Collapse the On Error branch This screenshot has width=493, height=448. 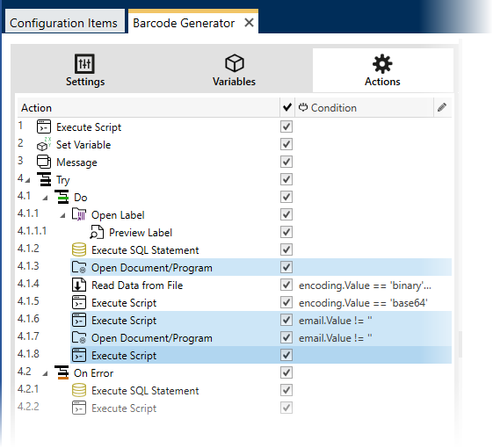(46, 374)
